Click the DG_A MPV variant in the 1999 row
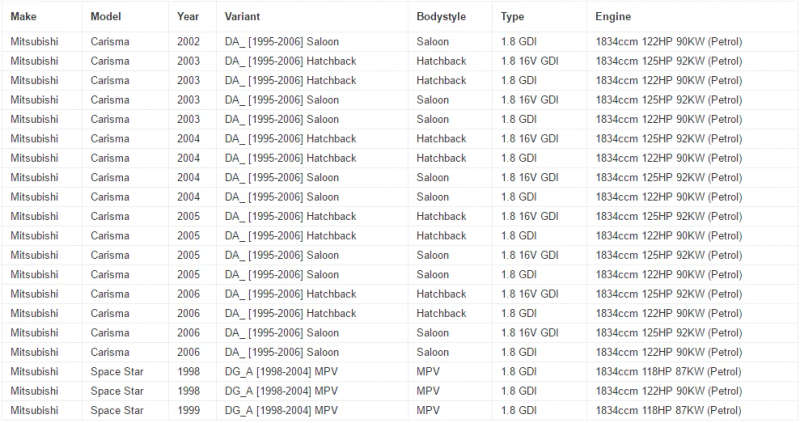 pos(281,410)
